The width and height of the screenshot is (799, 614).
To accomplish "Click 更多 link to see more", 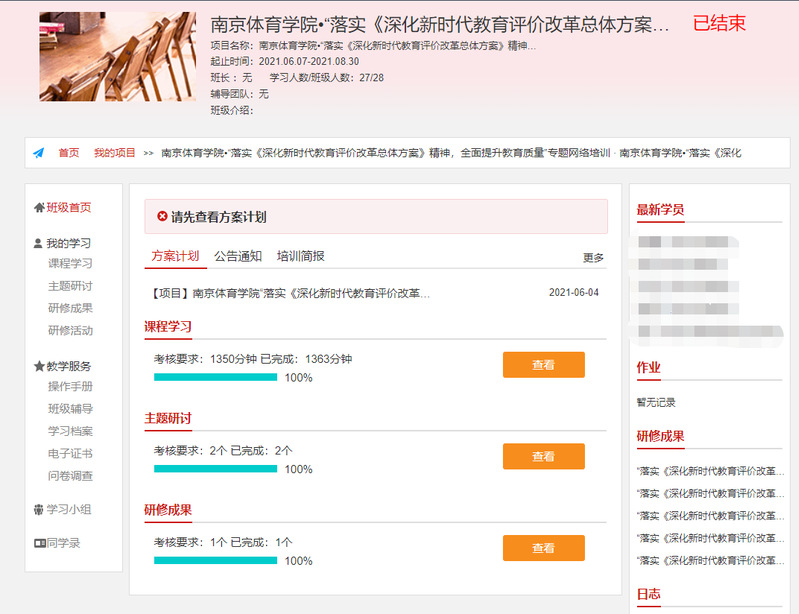I will coord(593,258).
